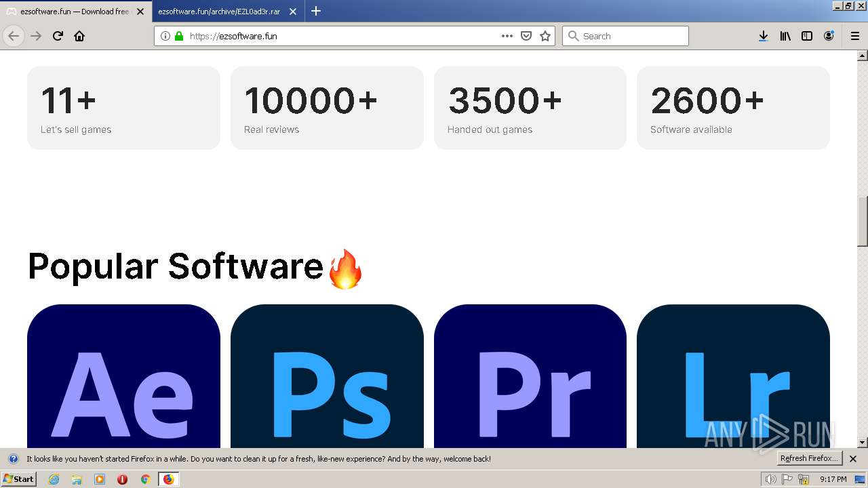Screen dimensions: 868x488
Task: Dismiss the Firefox notification bar
Action: [x=853, y=459]
